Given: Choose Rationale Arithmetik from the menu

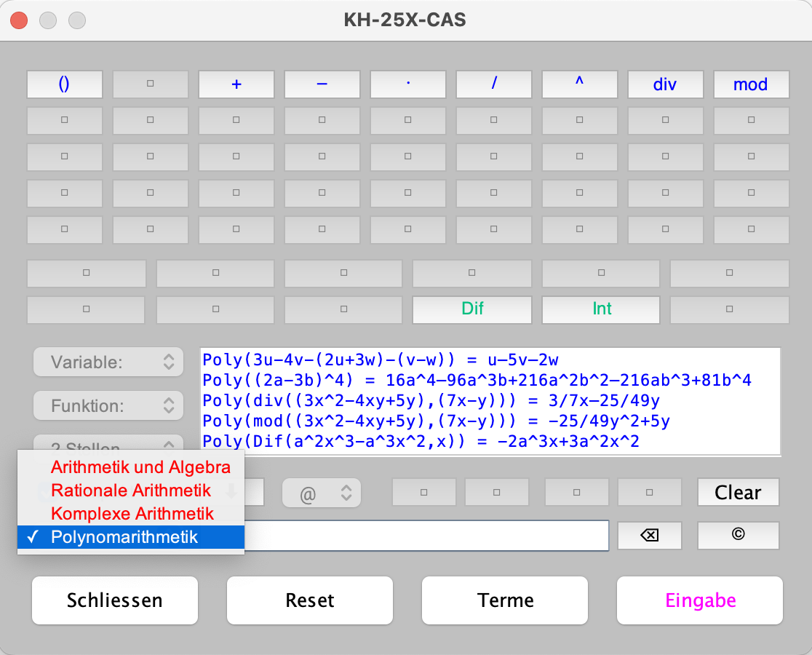Looking at the screenshot, I should pyautogui.click(x=131, y=491).
